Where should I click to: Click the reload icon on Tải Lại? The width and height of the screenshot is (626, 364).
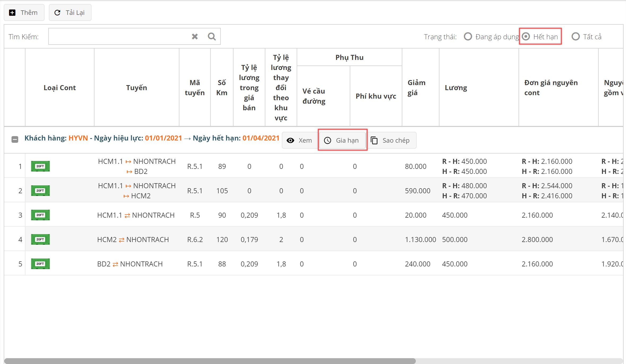point(57,12)
